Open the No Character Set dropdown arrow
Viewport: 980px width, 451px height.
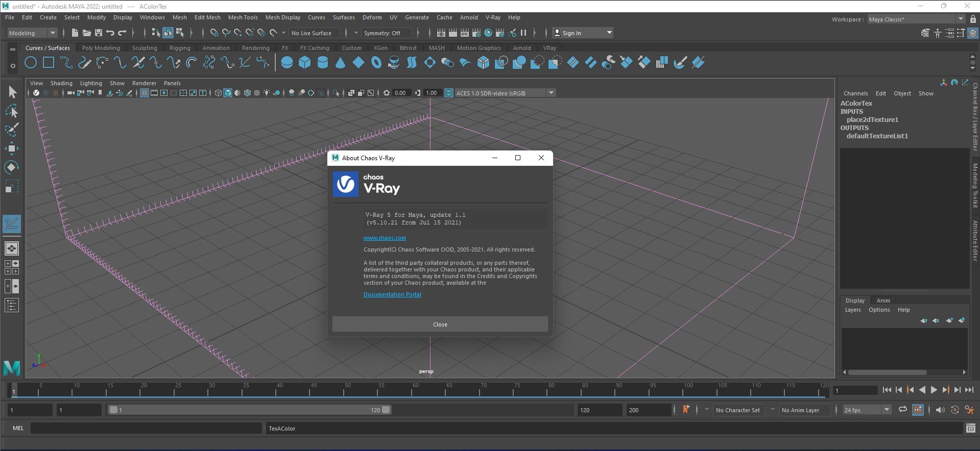coord(707,410)
